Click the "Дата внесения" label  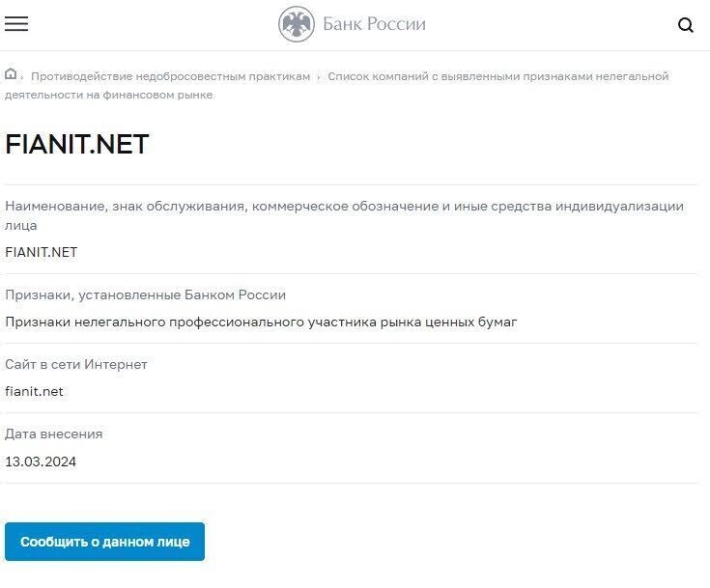tap(53, 434)
